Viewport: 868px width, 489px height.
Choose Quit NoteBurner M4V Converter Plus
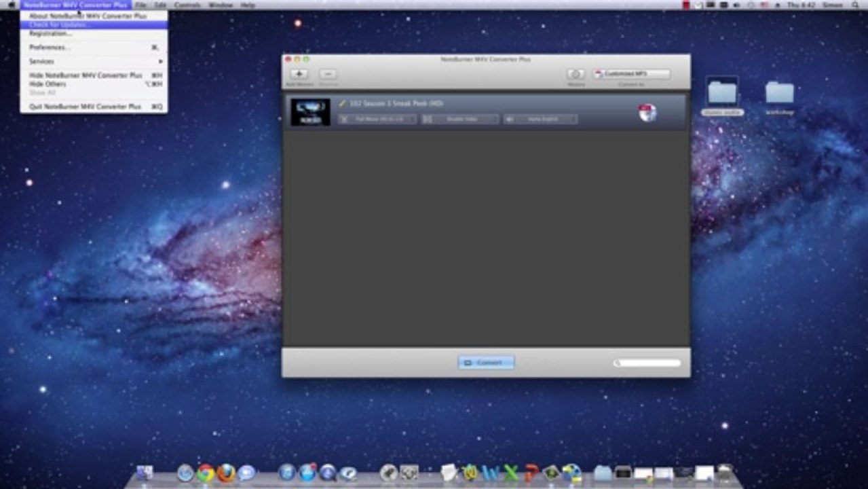94,107
